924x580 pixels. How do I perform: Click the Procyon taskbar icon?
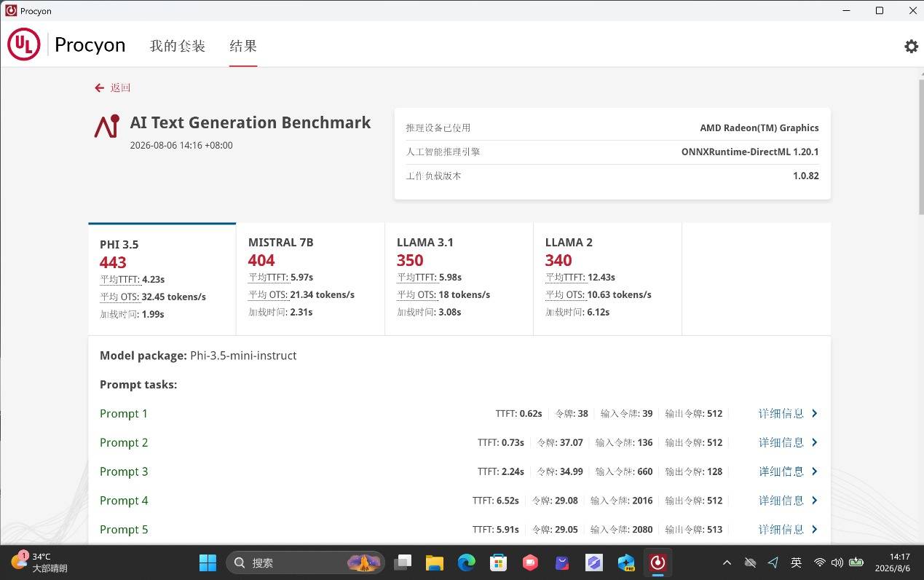coord(658,563)
